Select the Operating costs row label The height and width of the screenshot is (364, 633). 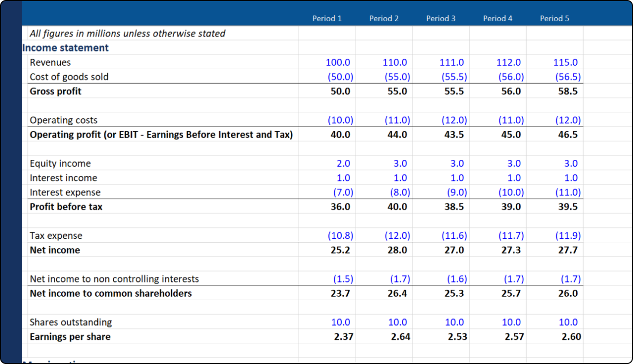63,120
